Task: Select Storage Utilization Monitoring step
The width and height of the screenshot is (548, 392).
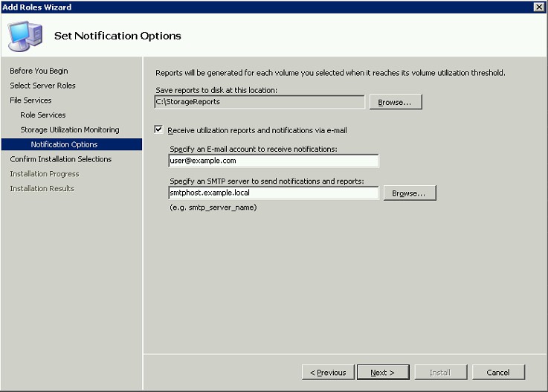Action: tap(70, 129)
